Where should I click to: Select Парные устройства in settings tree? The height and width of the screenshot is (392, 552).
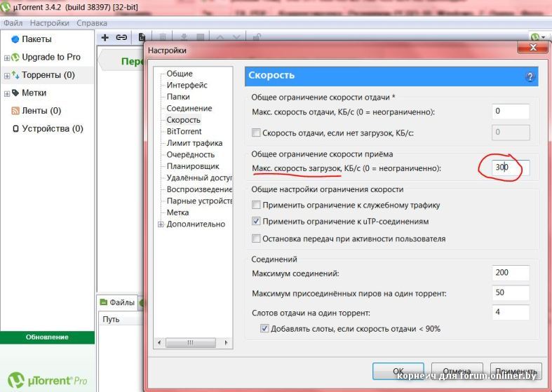pyautogui.click(x=199, y=201)
